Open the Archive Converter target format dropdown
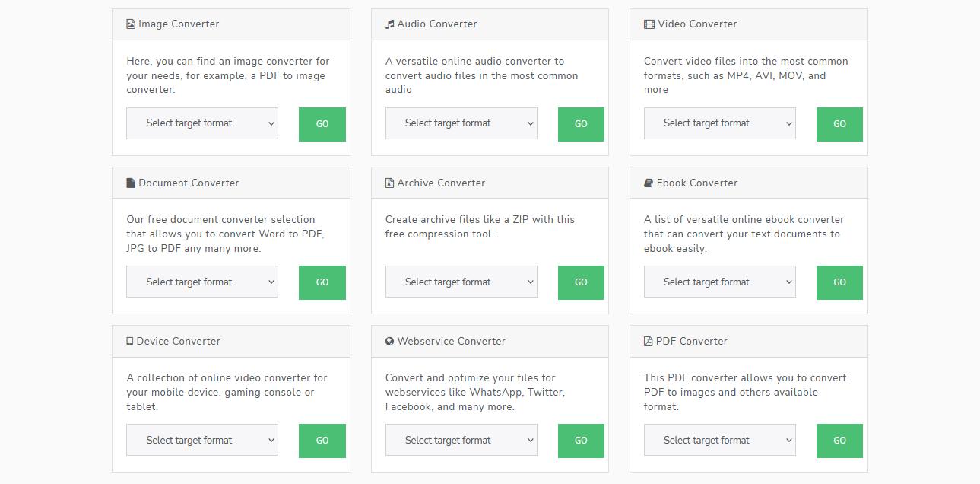The image size is (980, 484). pyautogui.click(x=461, y=282)
